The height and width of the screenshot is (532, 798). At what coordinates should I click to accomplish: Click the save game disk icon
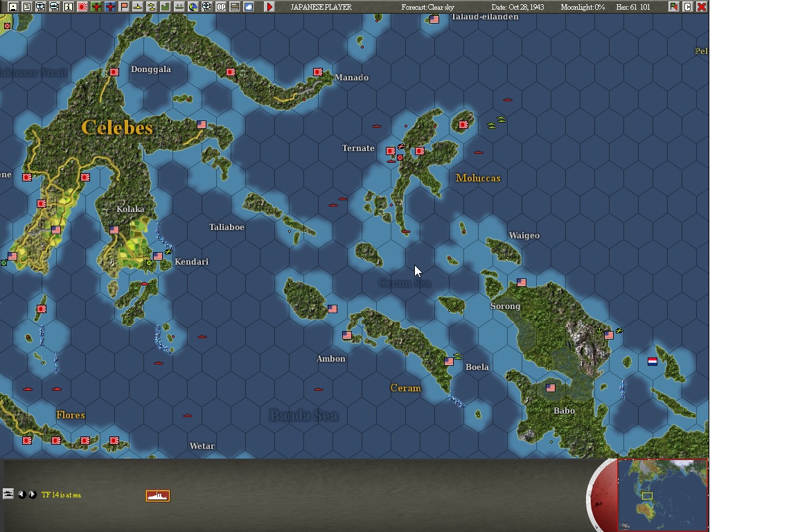pyautogui.click(x=13, y=7)
